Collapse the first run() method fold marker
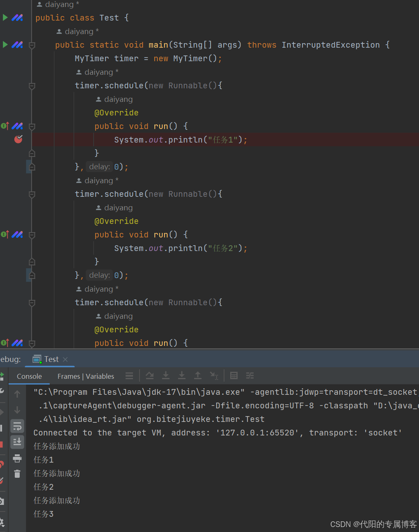 (x=32, y=127)
